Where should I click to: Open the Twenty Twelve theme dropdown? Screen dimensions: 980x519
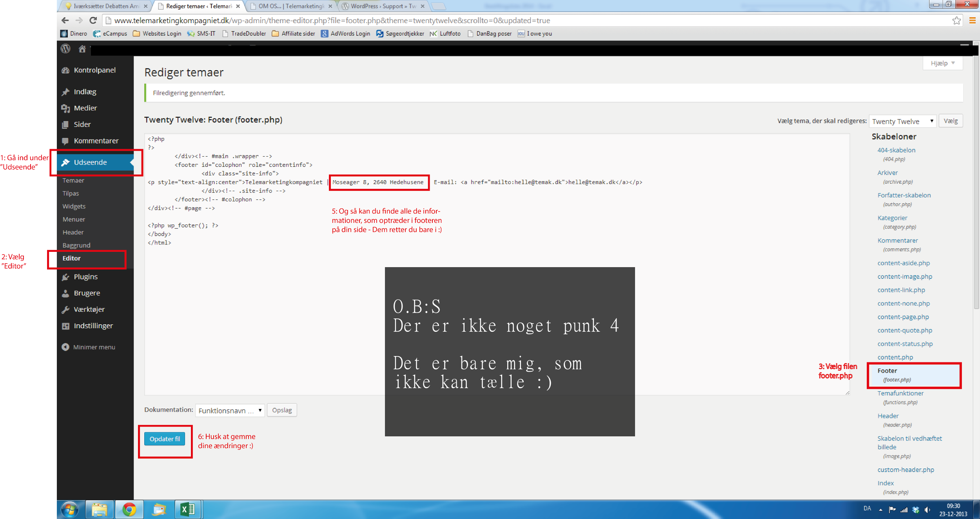tap(902, 121)
